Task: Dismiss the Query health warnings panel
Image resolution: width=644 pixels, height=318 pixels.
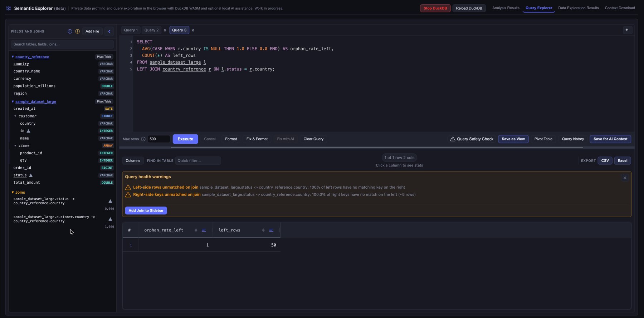Action: point(625,178)
